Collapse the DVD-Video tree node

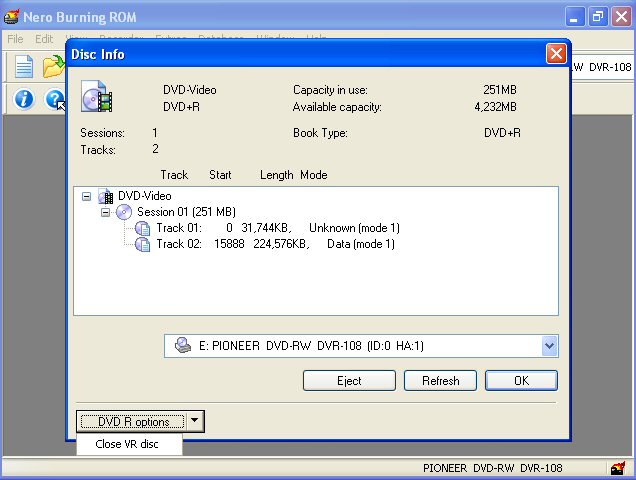[x=86, y=196]
